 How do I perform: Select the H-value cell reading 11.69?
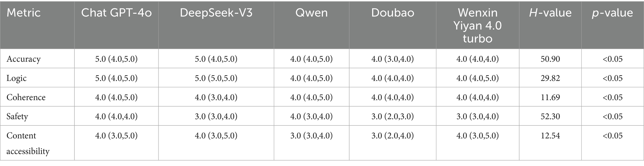tap(550, 97)
